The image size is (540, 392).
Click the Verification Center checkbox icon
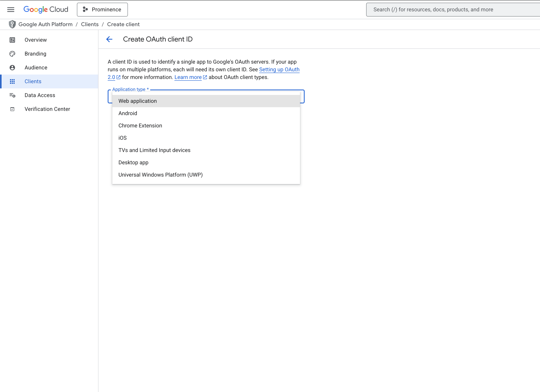click(x=12, y=109)
